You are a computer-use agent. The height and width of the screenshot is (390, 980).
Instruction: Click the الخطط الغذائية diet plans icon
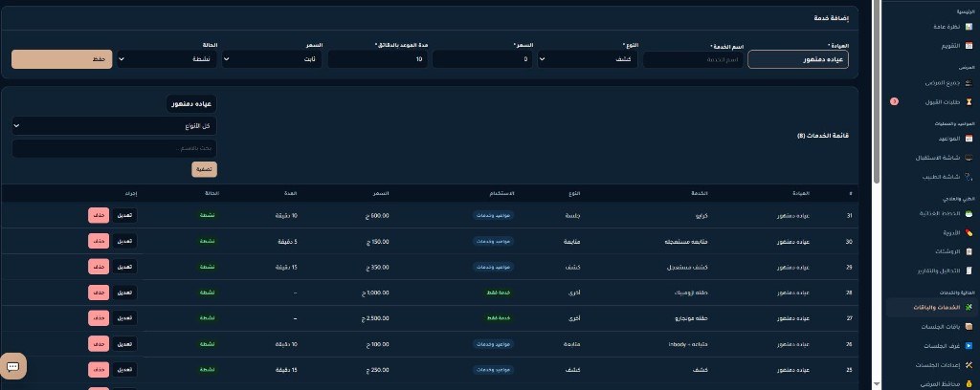(x=969, y=213)
